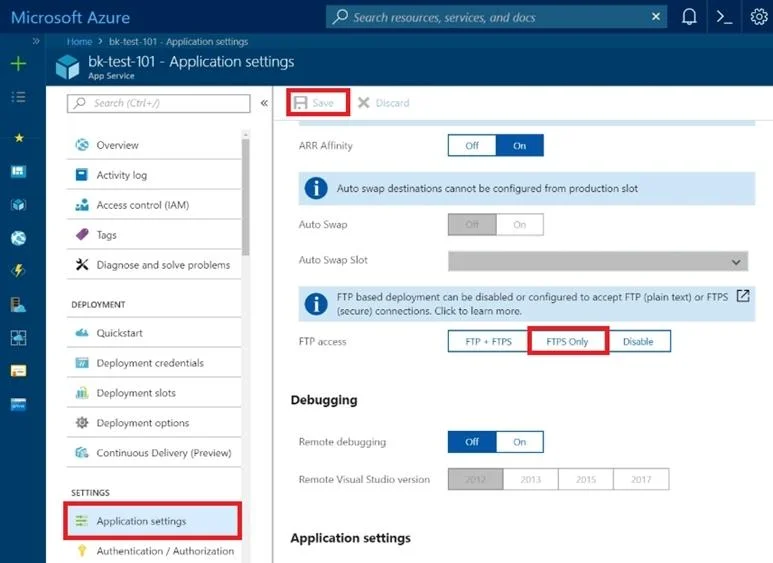Image resolution: width=773 pixels, height=563 pixels.
Task: Open portal settings gear icon
Action: [759, 17]
